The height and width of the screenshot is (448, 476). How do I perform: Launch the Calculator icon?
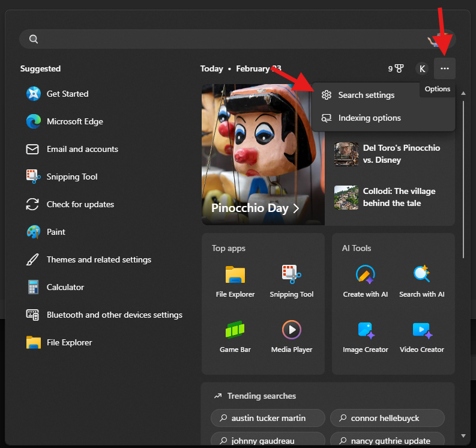34,287
